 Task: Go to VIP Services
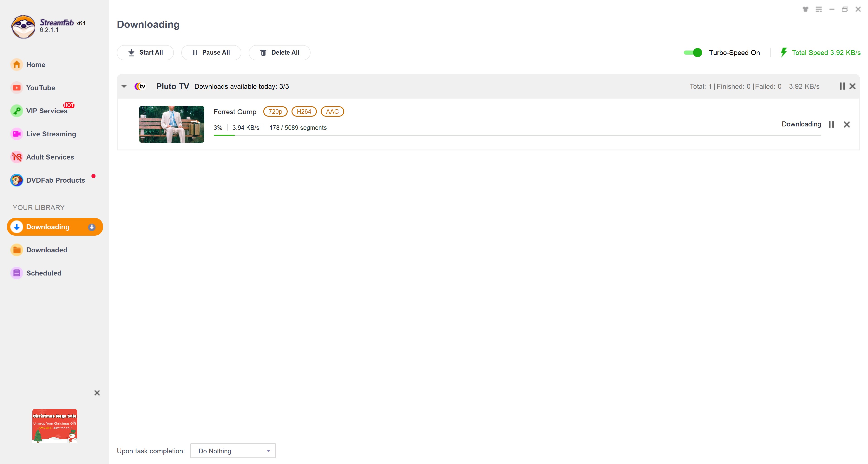coord(46,111)
